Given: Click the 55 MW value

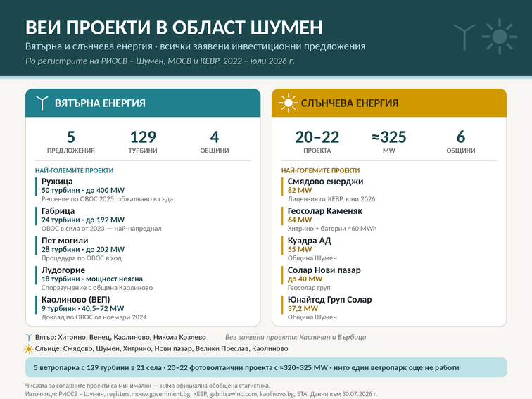Looking at the screenshot, I should [300, 249].
